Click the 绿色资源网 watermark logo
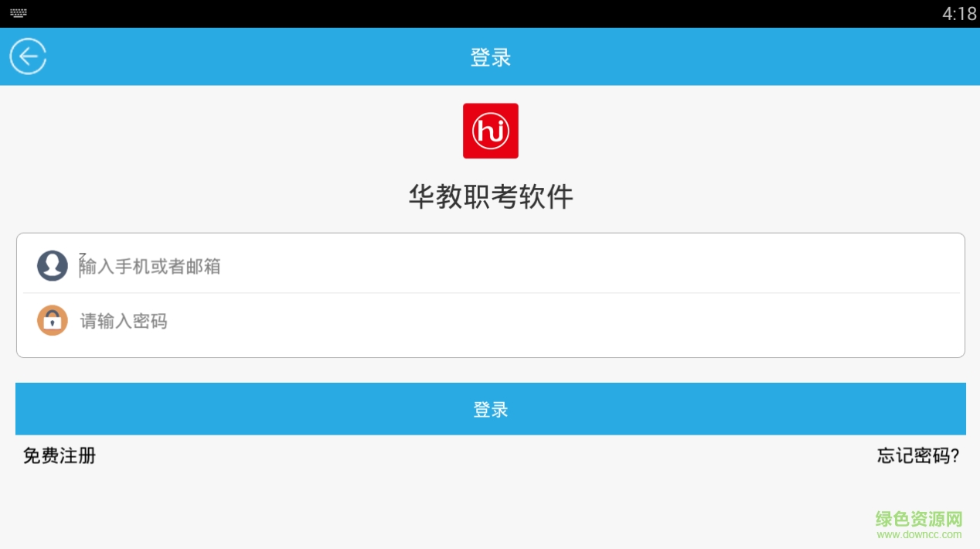The width and height of the screenshot is (980, 549). 919,519
